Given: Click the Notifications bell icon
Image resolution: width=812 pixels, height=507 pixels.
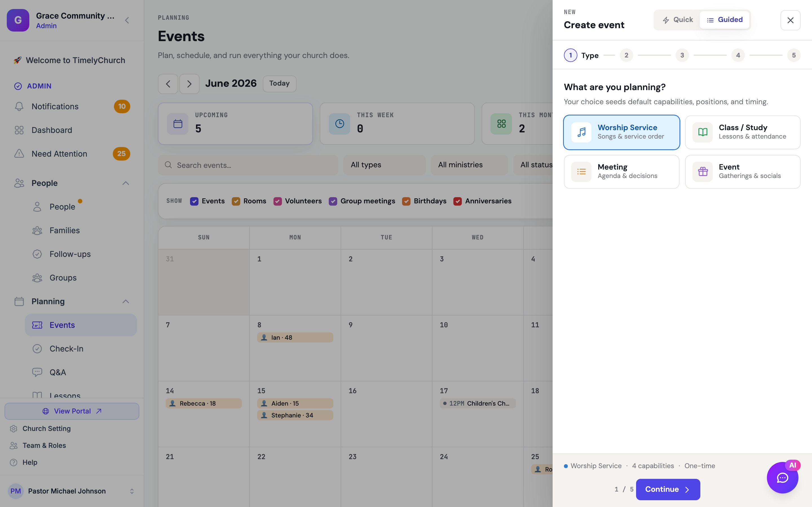Looking at the screenshot, I should [19, 106].
